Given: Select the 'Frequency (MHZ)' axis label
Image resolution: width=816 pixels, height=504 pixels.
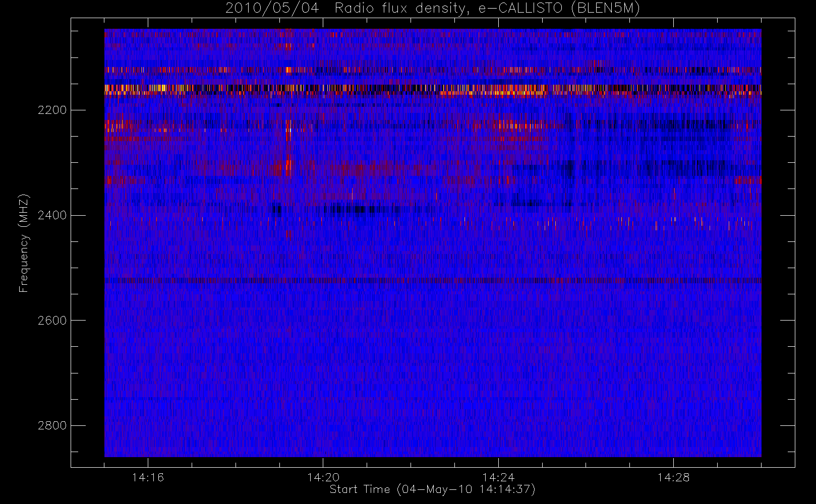Looking at the screenshot, I should (24, 243).
